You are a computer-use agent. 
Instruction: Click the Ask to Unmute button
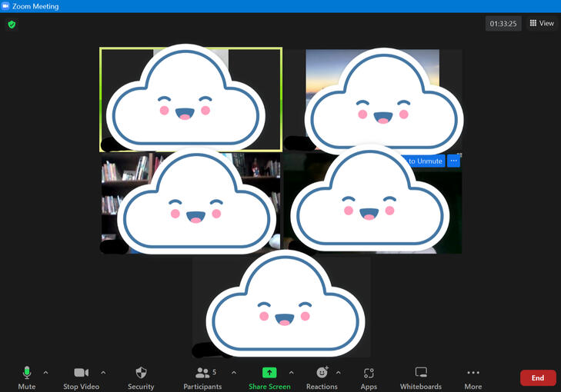click(424, 161)
